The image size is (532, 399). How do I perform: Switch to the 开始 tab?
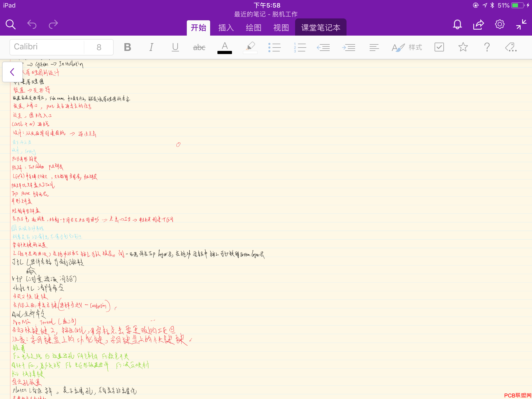[x=198, y=28]
